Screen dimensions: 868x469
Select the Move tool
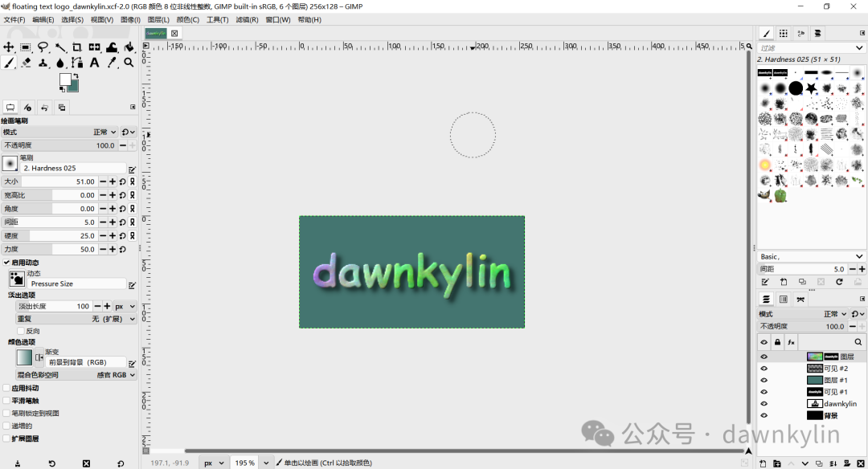pyautogui.click(x=9, y=47)
